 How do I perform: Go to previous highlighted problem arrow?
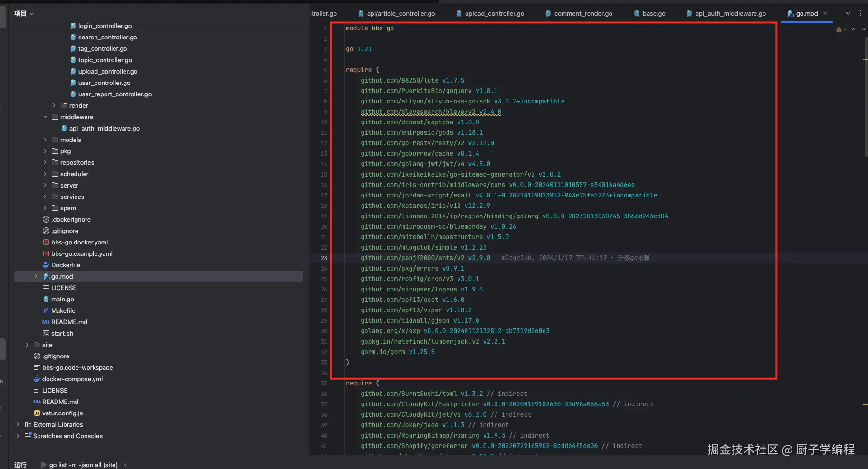[854, 29]
